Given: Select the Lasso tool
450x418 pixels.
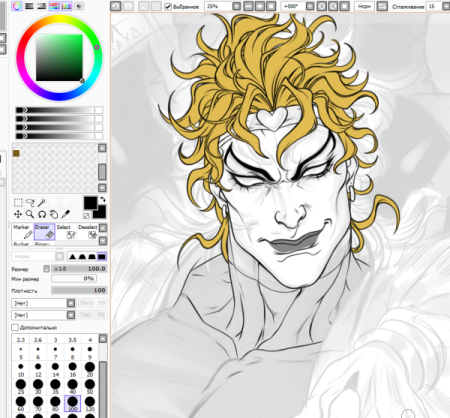Looking at the screenshot, I should pyautogui.click(x=30, y=202).
